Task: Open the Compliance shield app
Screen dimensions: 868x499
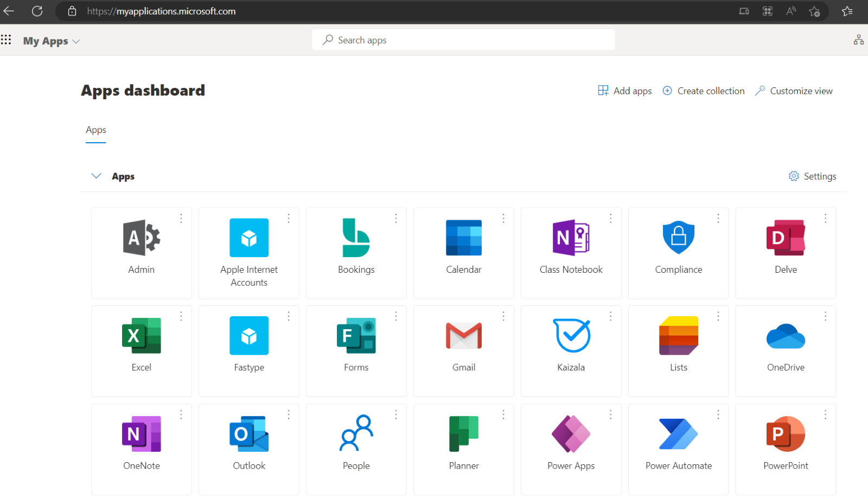Action: (x=679, y=238)
